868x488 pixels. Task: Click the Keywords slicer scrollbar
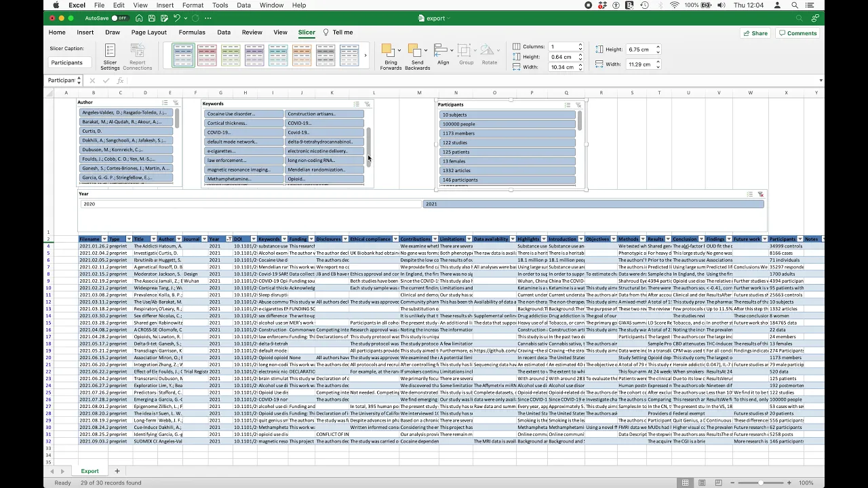point(369,146)
